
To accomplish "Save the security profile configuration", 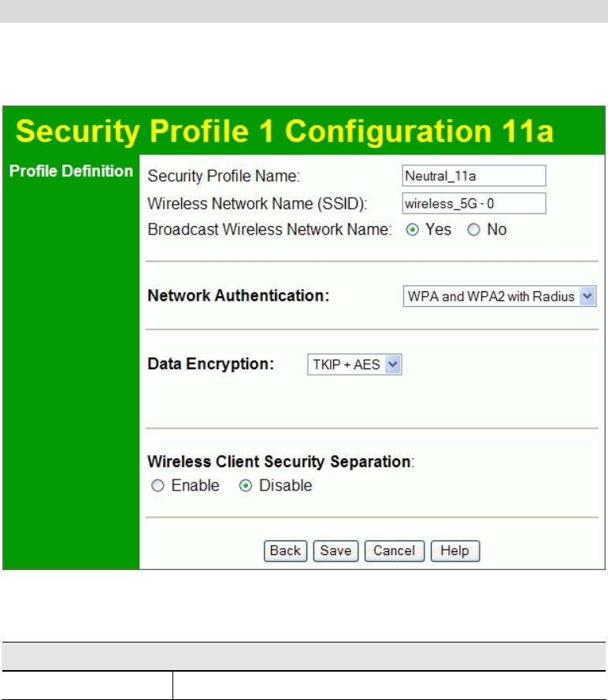I will pos(336,550).
